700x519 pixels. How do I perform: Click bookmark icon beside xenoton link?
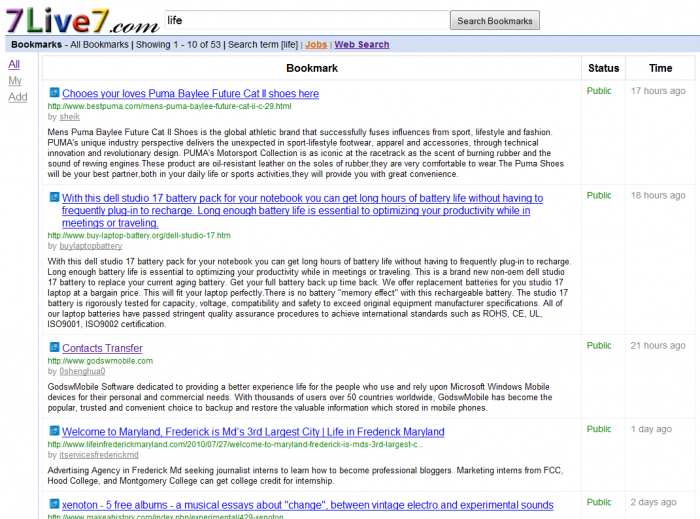54,504
